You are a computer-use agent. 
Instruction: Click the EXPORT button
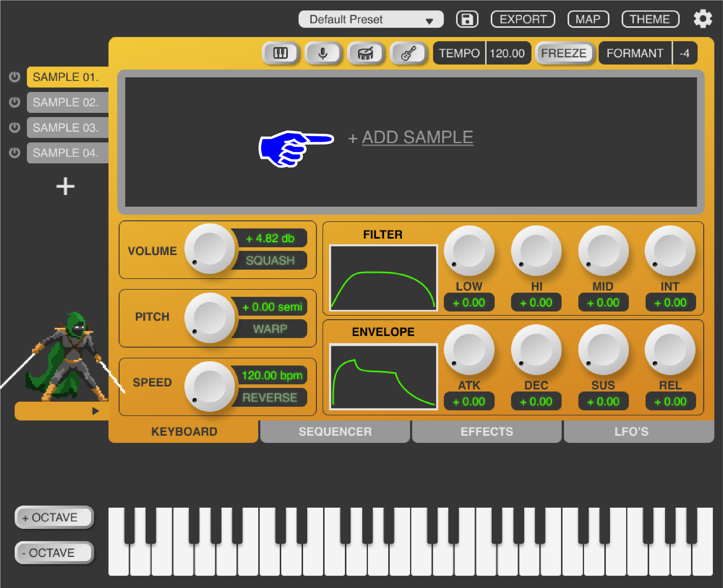523,19
